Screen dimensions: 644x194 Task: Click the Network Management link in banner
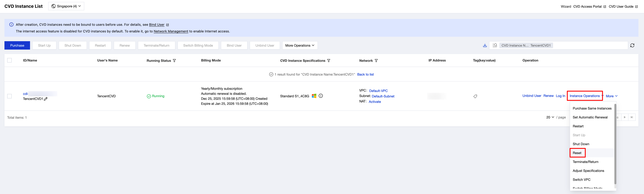click(x=171, y=31)
